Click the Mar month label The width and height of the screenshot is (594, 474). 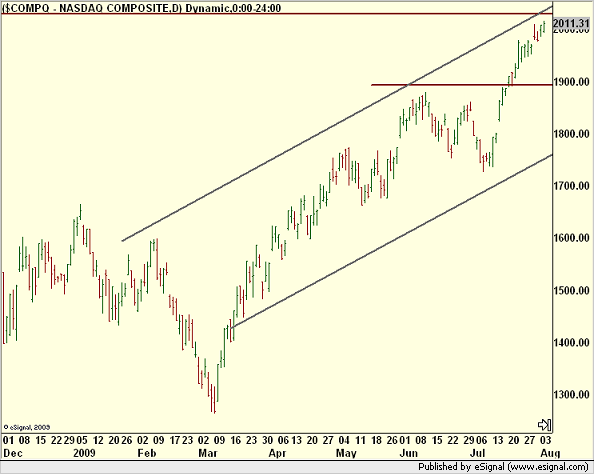tap(208, 453)
